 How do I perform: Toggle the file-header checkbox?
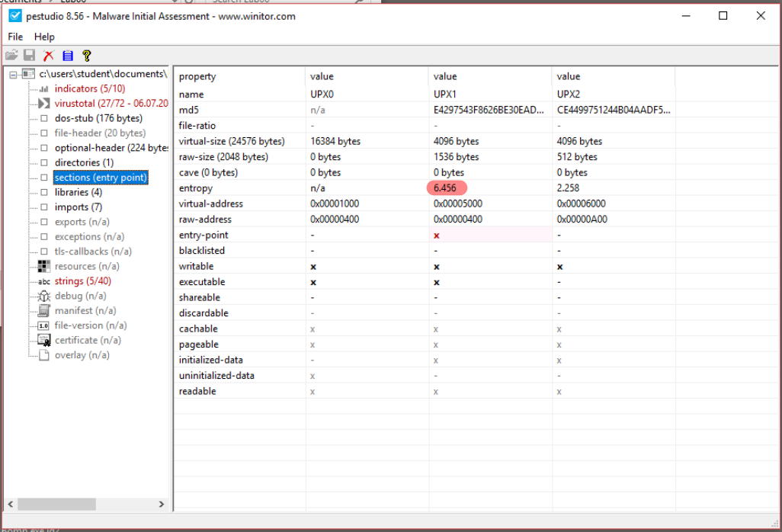44,133
